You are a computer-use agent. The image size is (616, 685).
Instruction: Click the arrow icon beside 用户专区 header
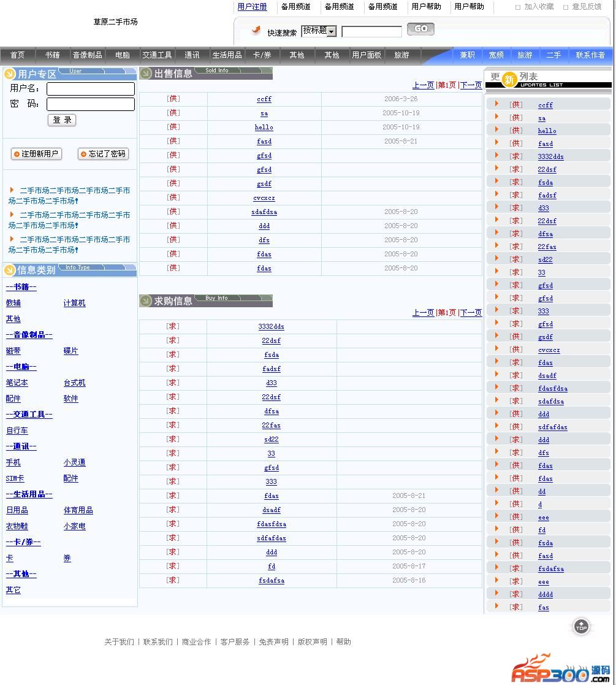pos(10,74)
